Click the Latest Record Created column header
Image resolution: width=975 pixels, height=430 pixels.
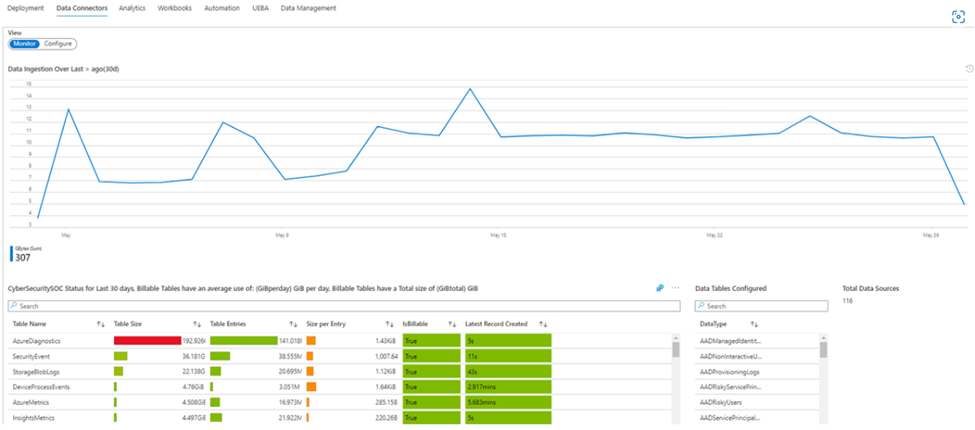[x=496, y=324]
